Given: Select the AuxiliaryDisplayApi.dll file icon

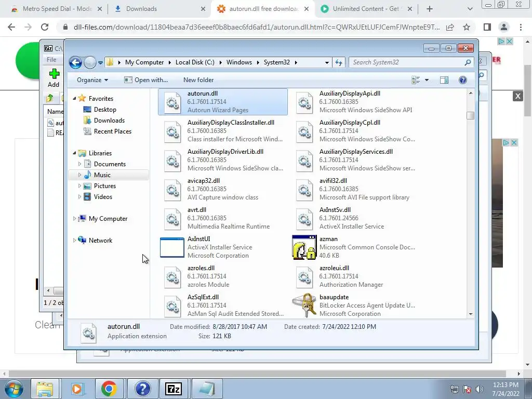Looking at the screenshot, I should point(304,102).
